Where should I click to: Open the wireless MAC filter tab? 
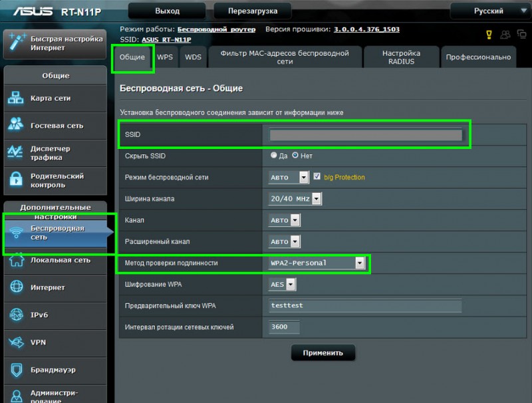coord(285,57)
